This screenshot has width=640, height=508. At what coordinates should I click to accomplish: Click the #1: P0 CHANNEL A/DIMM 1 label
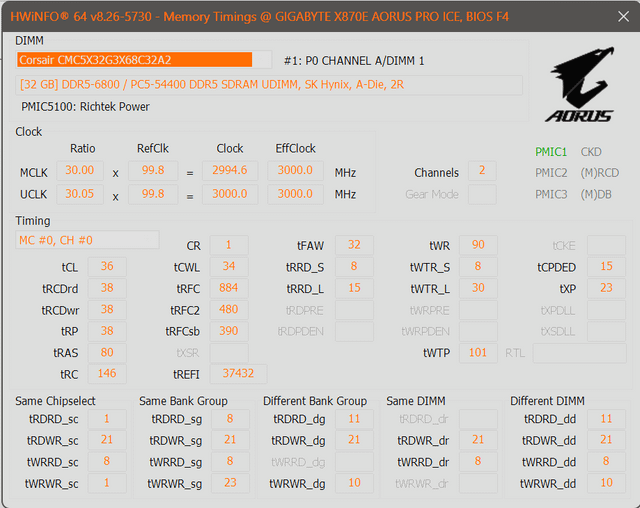click(x=354, y=61)
